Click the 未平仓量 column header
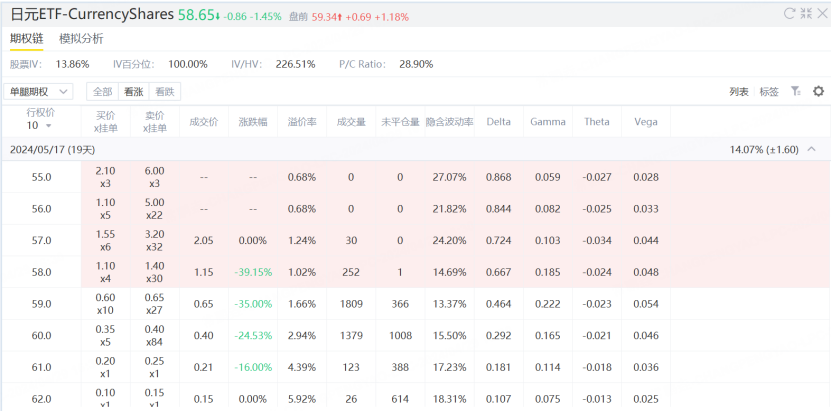 [400, 122]
